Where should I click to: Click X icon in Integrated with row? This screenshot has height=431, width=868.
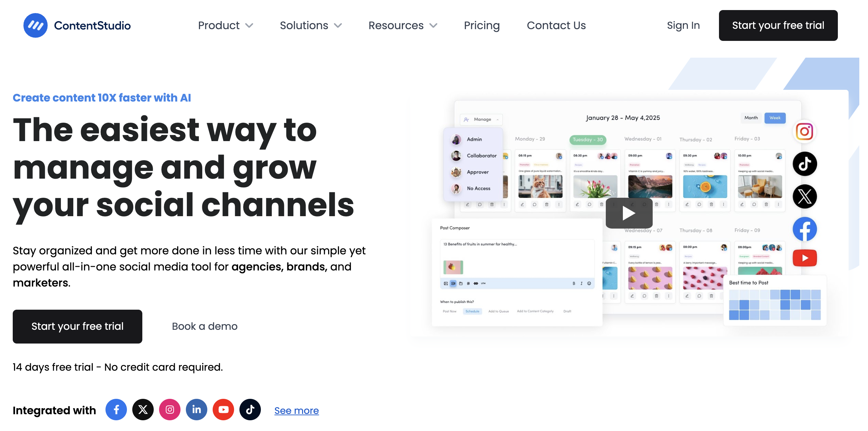(143, 410)
